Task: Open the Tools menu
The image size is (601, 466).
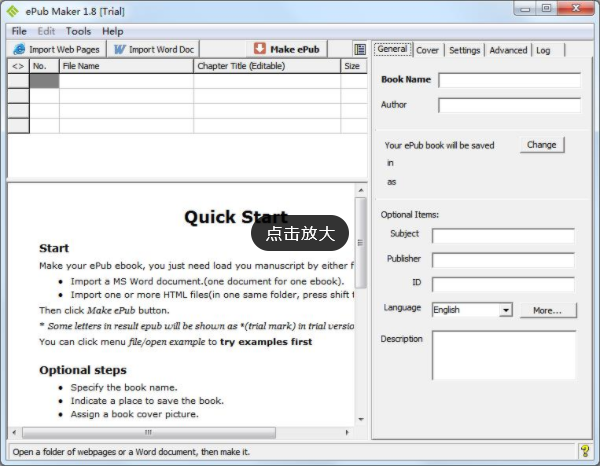Action: 78,31
